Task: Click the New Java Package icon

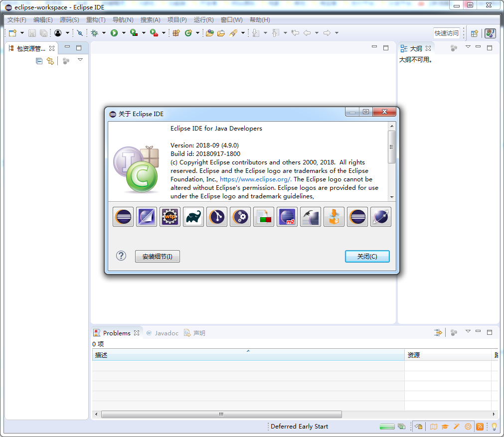Action: click(176, 33)
